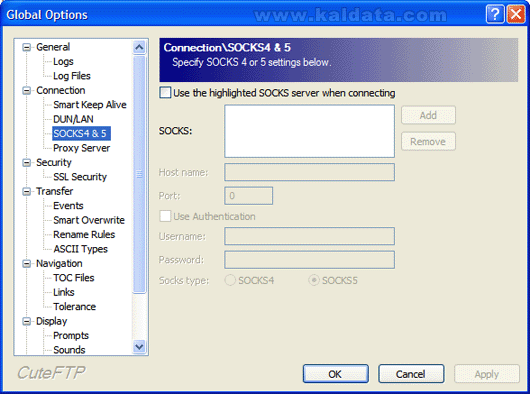Click the Username field
This screenshot has height=394, width=530.
pyautogui.click(x=309, y=236)
